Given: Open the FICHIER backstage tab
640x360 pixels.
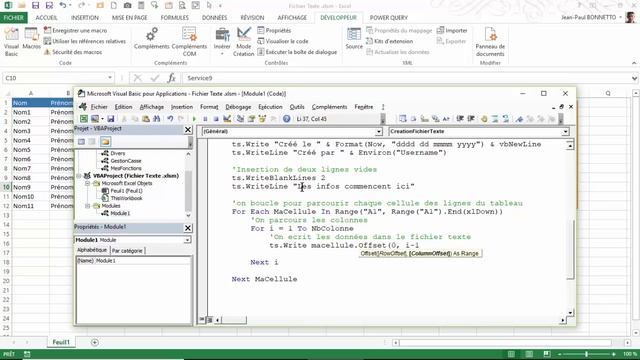Looking at the screenshot, I should click(13, 18).
